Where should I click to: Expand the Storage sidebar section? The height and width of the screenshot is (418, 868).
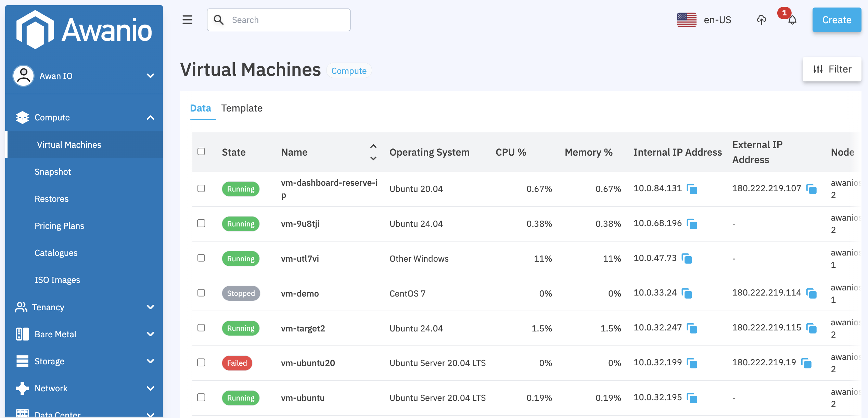coord(150,361)
